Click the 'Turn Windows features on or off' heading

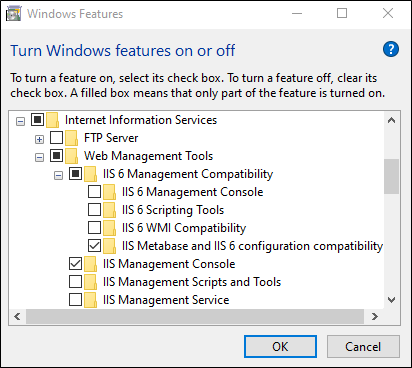point(123,51)
